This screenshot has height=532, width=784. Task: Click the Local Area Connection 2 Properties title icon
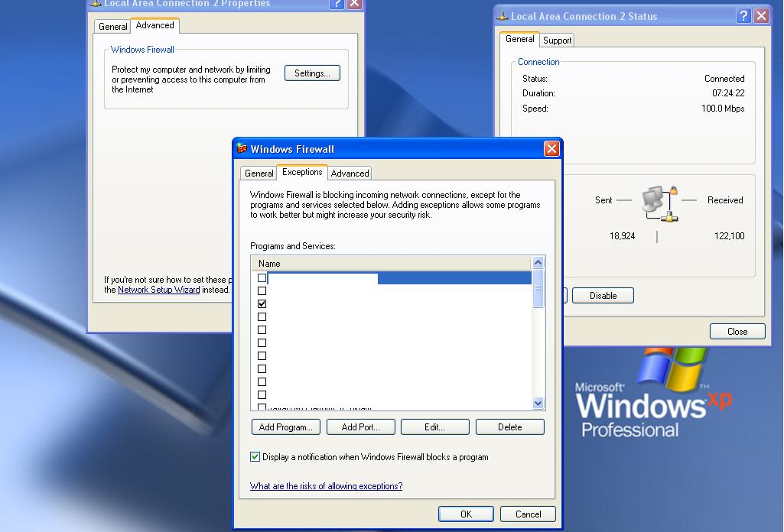click(x=96, y=3)
